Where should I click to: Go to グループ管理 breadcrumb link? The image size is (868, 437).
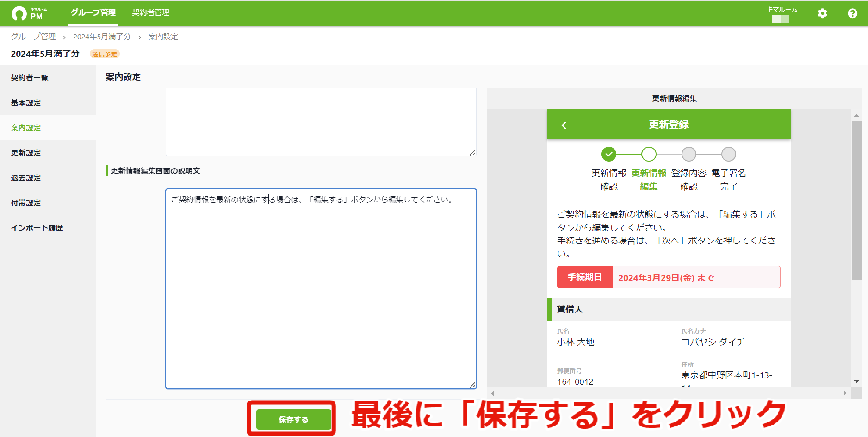click(x=33, y=37)
